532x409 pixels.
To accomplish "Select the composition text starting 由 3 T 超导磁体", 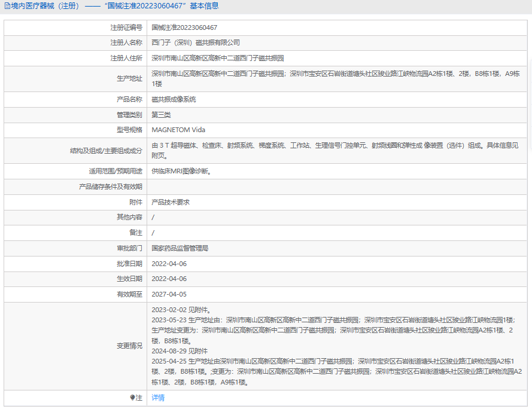I will pyautogui.click(x=335, y=151).
